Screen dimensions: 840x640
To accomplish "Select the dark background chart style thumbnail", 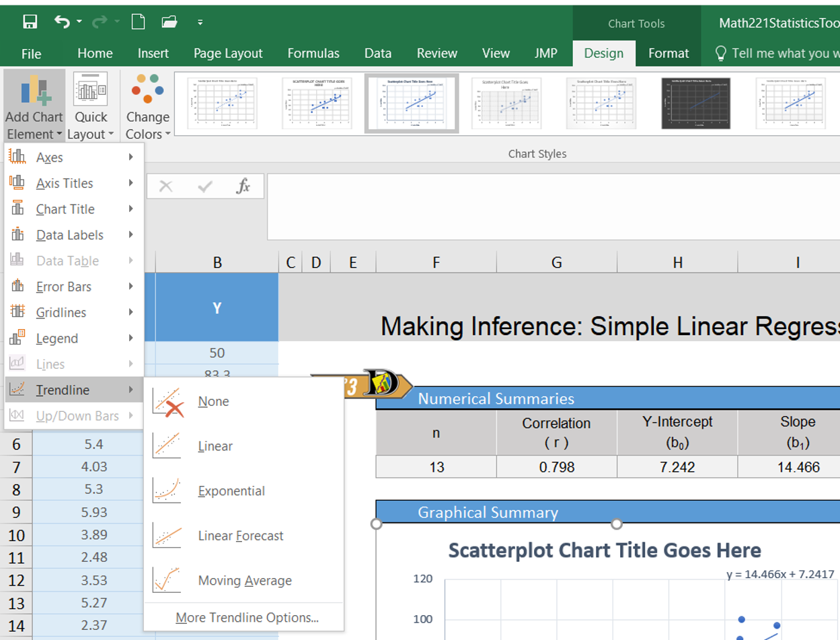I will [x=695, y=103].
